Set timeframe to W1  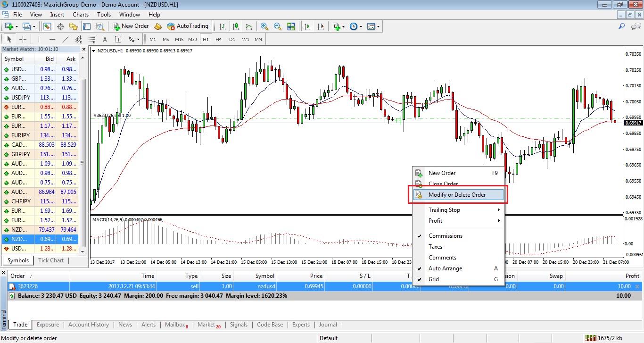point(246,39)
